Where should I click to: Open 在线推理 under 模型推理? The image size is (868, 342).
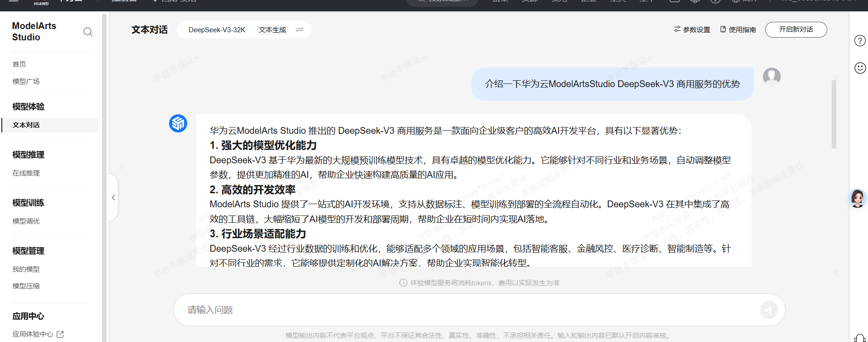pos(26,173)
